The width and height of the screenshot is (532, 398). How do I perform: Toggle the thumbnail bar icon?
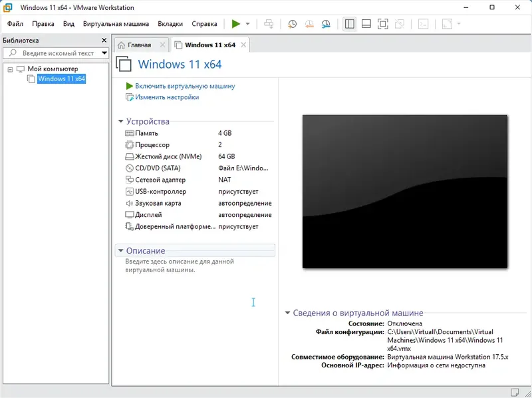[365, 23]
